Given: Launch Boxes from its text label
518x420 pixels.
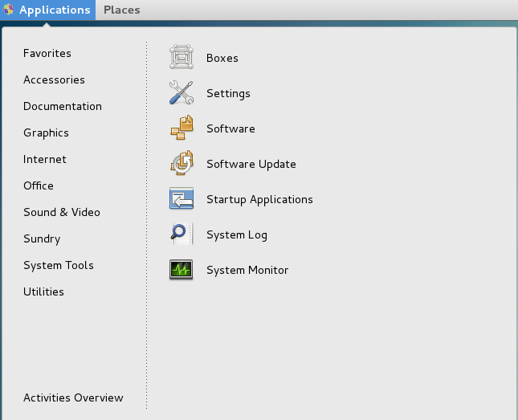Looking at the screenshot, I should [222, 58].
